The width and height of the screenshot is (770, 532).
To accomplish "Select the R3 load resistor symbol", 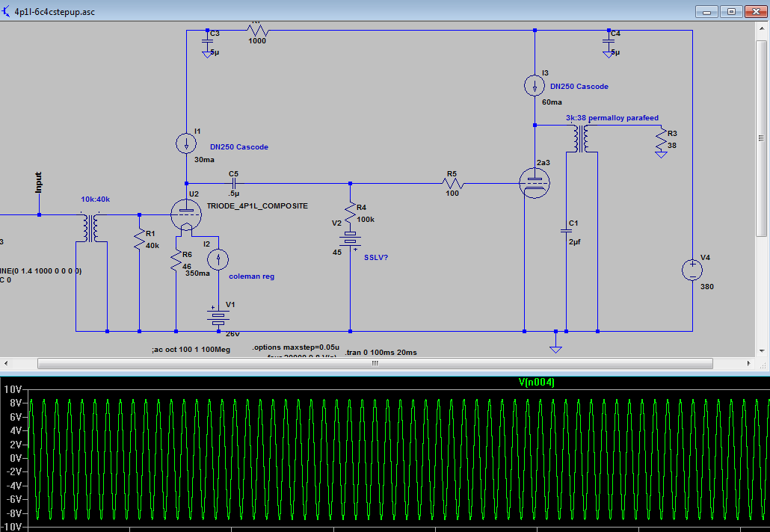I will (x=661, y=139).
